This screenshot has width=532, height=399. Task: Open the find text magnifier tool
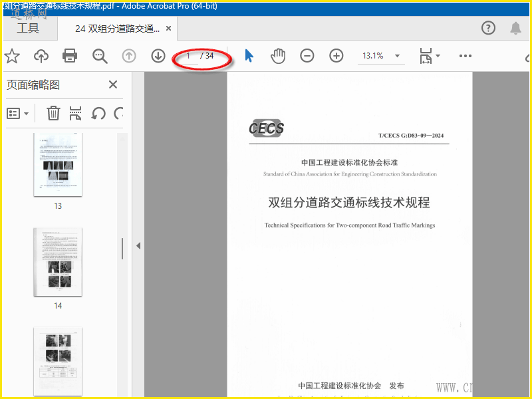(100, 56)
